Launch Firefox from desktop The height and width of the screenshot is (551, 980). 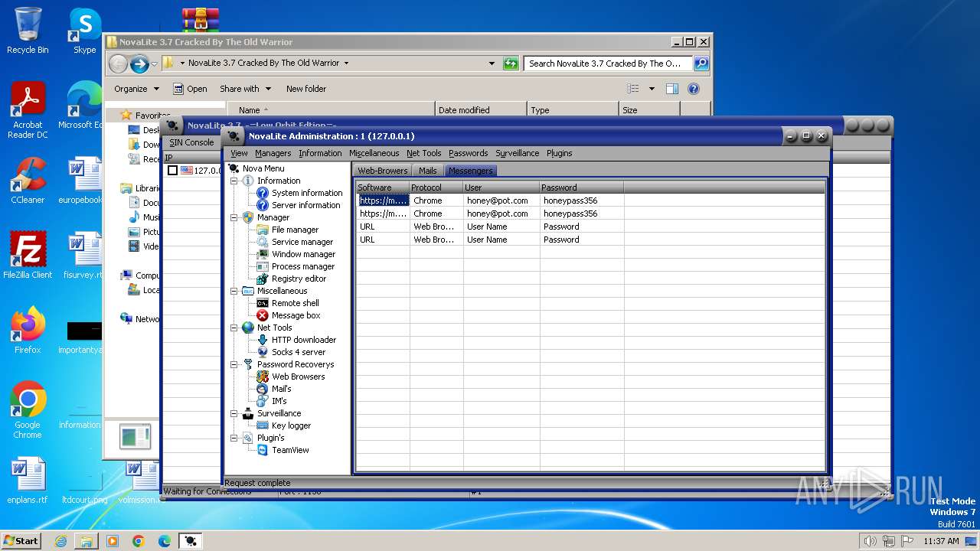[x=28, y=331]
